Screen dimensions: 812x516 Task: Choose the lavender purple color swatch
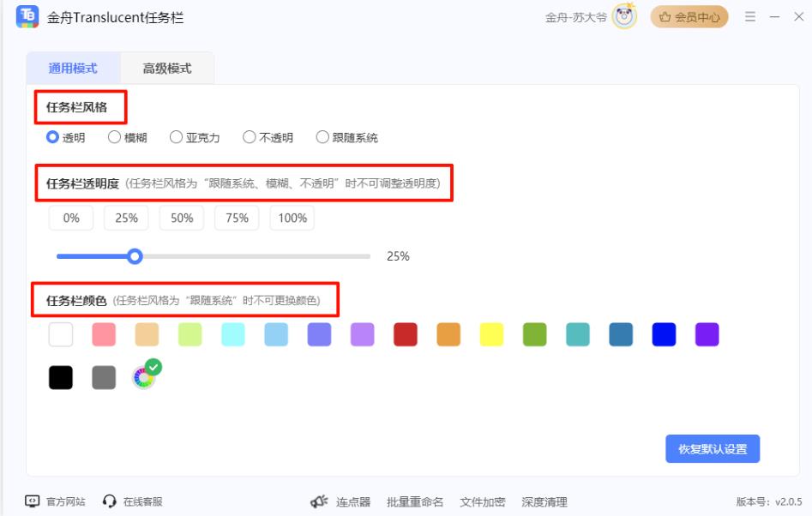(x=362, y=334)
